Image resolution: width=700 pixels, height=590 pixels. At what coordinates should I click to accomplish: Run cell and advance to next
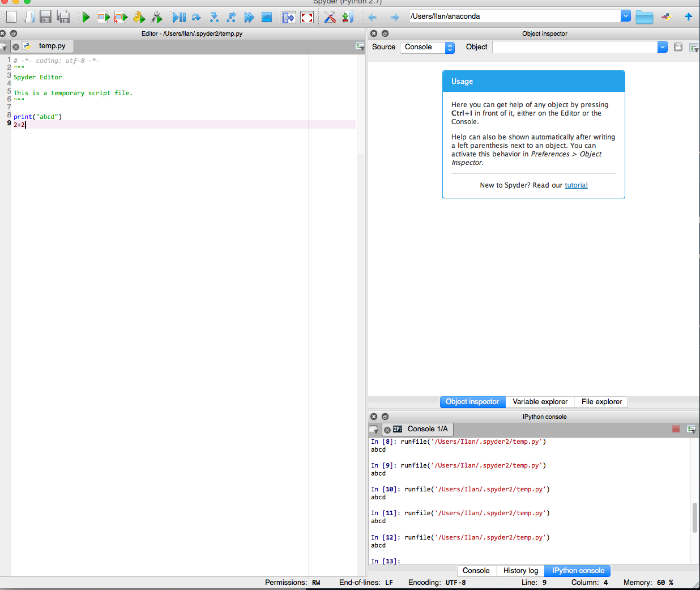(121, 18)
